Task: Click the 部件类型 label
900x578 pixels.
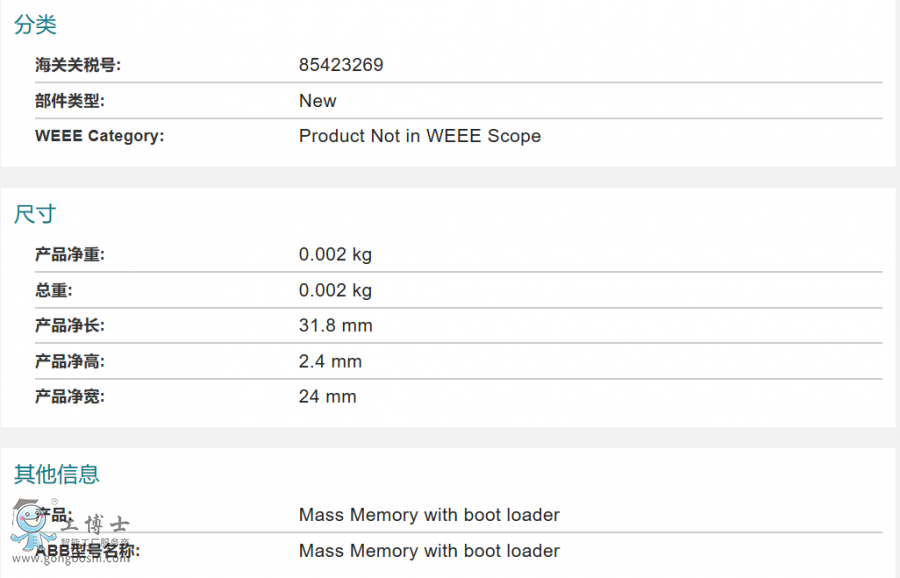Action: pos(70,101)
